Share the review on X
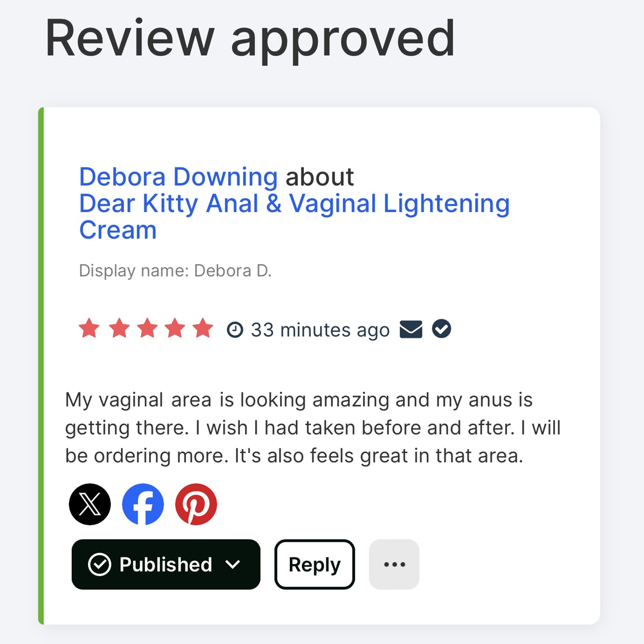This screenshot has width=644, height=644. (90, 504)
